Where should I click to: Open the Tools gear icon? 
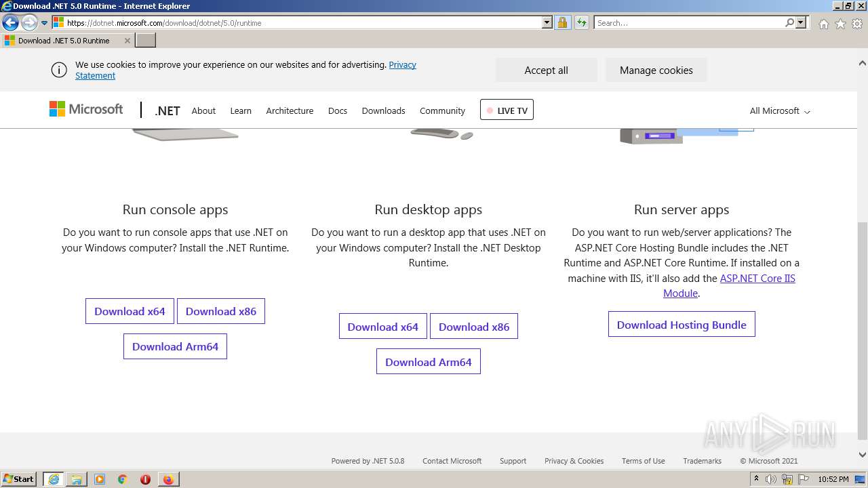tap(857, 24)
